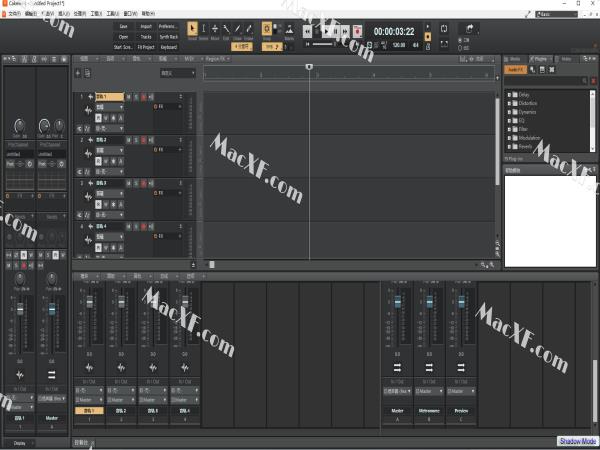Select the Erase tool in the toolbar
Viewport: 600px width, 450px height.
250,29
